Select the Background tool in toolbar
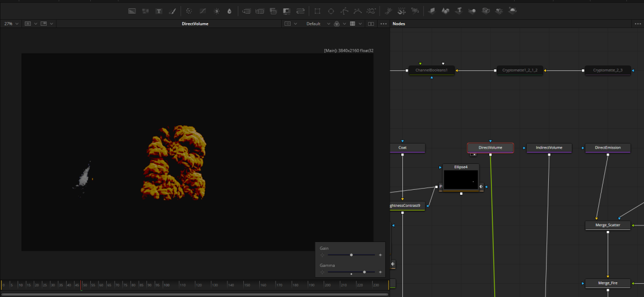The height and width of the screenshot is (297, 644). click(x=132, y=11)
